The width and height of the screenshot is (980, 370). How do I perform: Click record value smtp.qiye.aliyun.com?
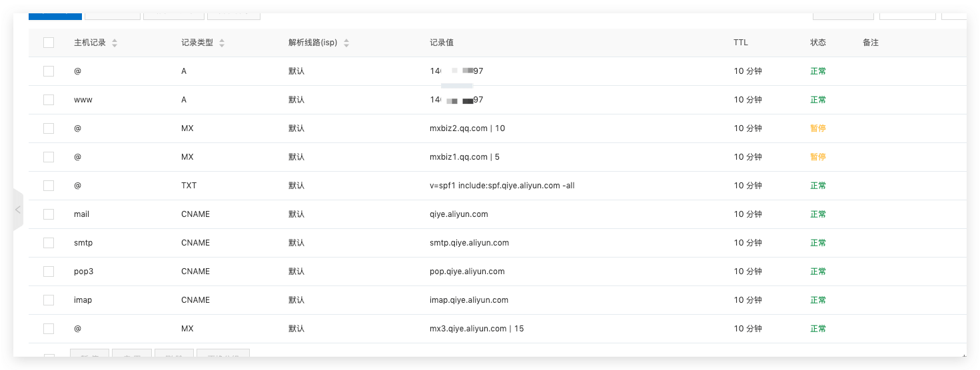click(x=469, y=243)
